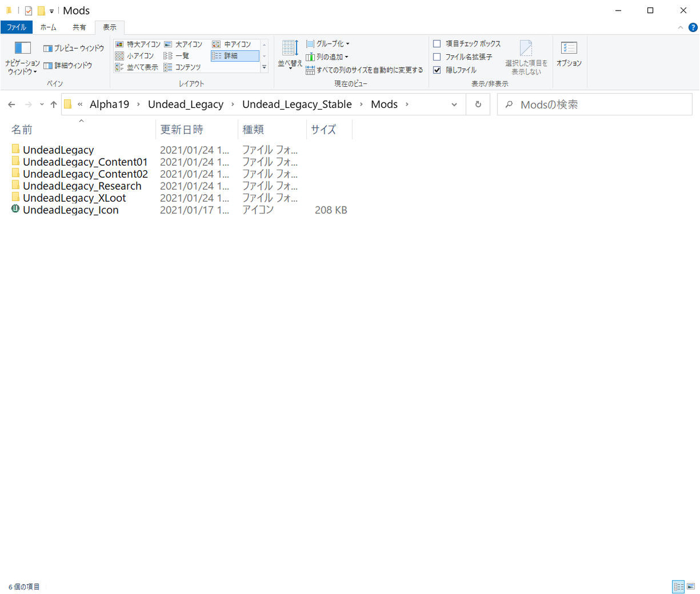Sort by the サイズ column header

pyautogui.click(x=329, y=129)
